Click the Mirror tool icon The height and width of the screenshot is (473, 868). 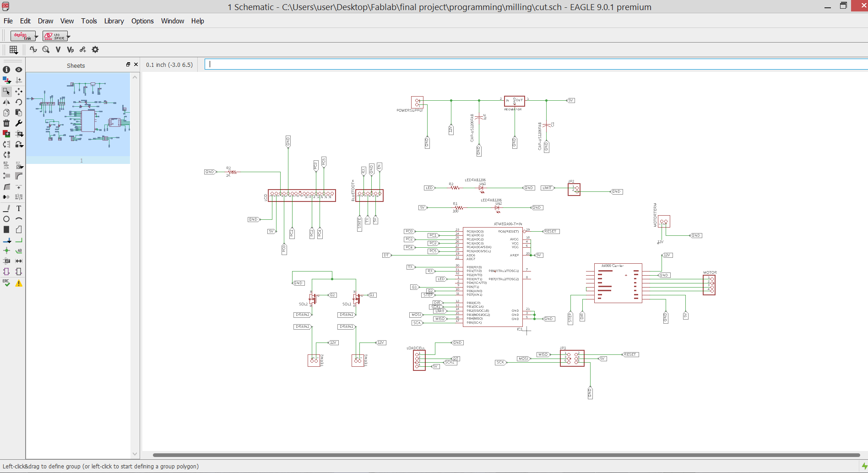[x=6, y=102]
